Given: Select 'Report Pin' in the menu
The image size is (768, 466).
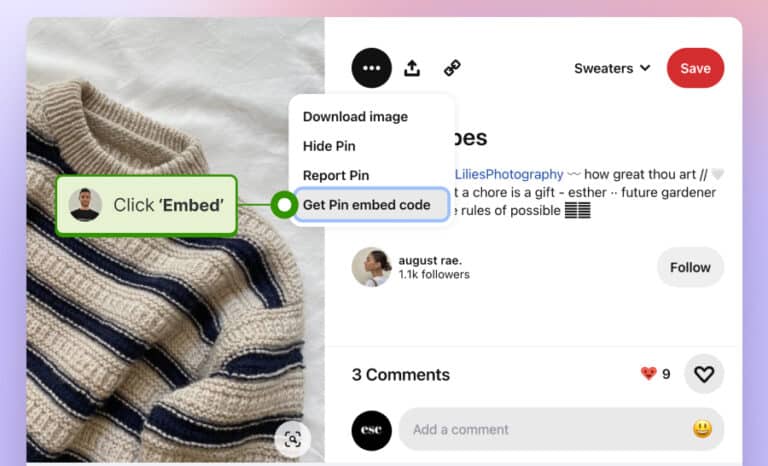Looking at the screenshot, I should (336, 175).
